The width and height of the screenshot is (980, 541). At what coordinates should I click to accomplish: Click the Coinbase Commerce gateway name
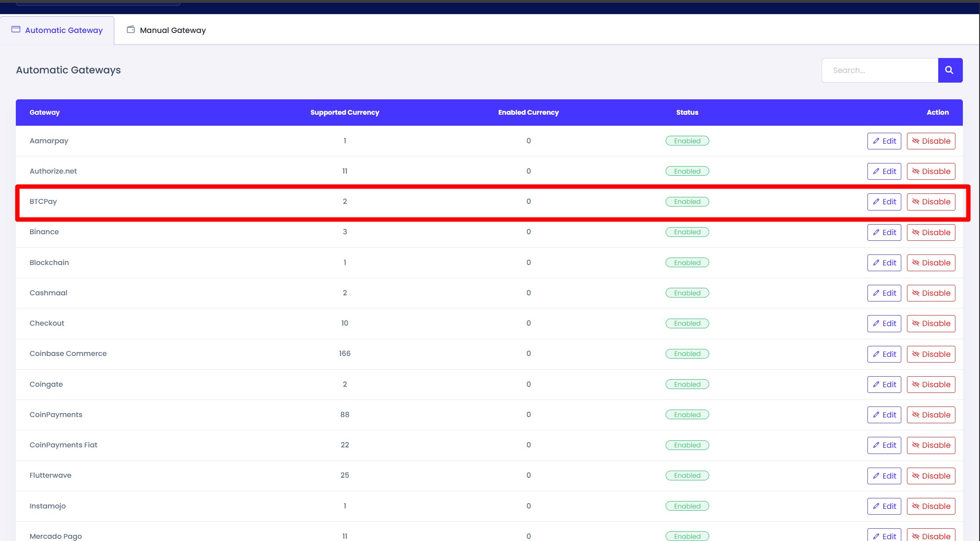point(68,354)
